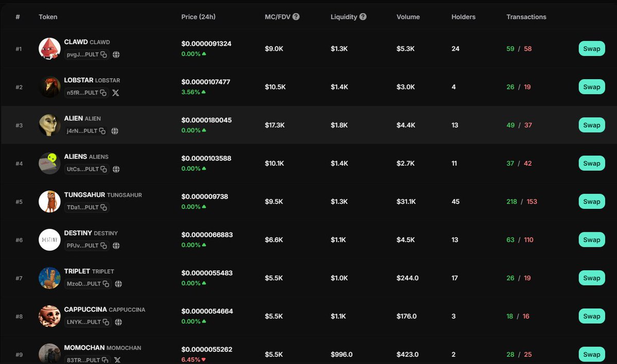Open the TRIPLET token name link
Image resolution: width=617 pixels, height=364 pixels.
point(77,271)
